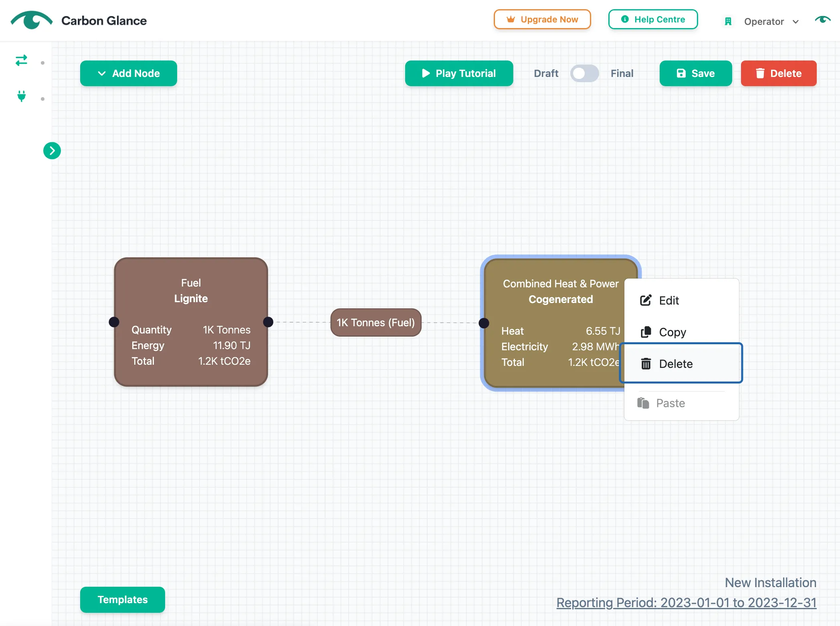Click the small eye icon beside Operator
Viewport: 840px width, 626px height.
pyautogui.click(x=823, y=20)
